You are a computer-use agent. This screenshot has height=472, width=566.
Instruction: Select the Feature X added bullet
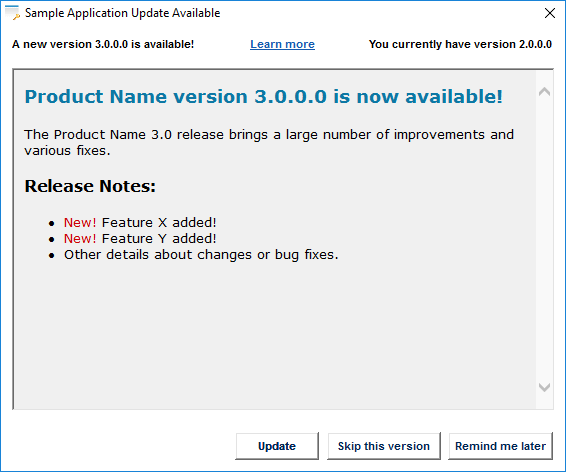(140, 223)
